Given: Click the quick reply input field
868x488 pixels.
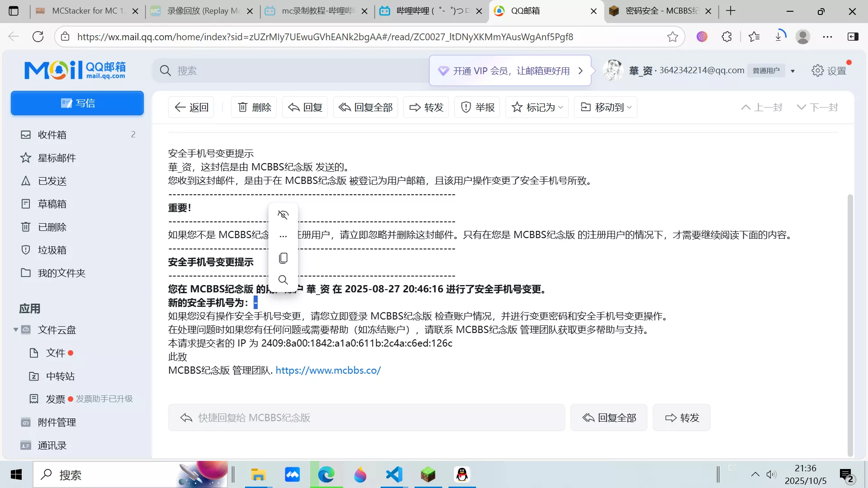Looking at the screenshot, I should [366, 418].
